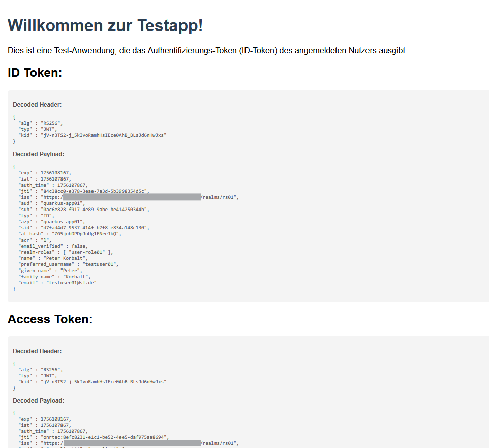Viewport: 489px width, 448px height.
Task: Click "Decoded Header:" label in Access Token section
Action: (37, 351)
